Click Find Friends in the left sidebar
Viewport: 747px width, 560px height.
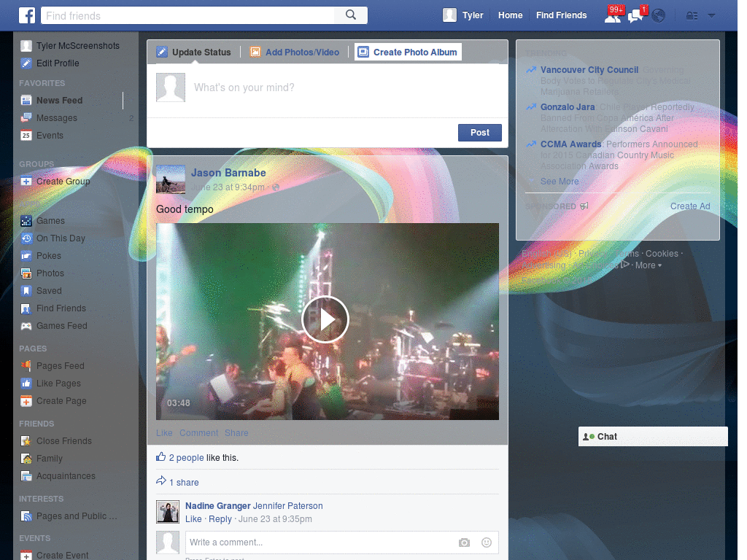coord(61,308)
